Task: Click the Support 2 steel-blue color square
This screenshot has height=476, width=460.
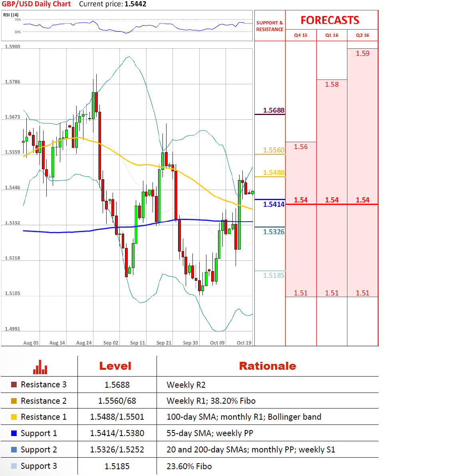Action: pos(14,450)
